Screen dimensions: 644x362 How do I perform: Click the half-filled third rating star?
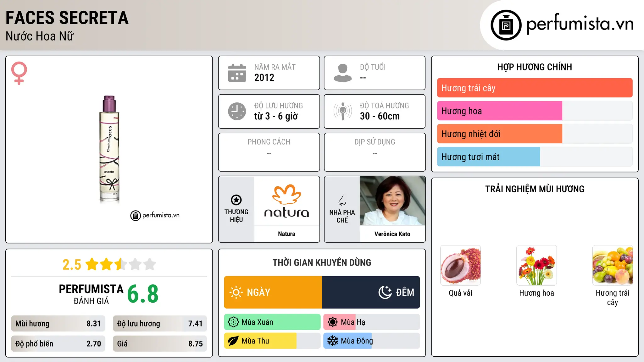[121, 264]
